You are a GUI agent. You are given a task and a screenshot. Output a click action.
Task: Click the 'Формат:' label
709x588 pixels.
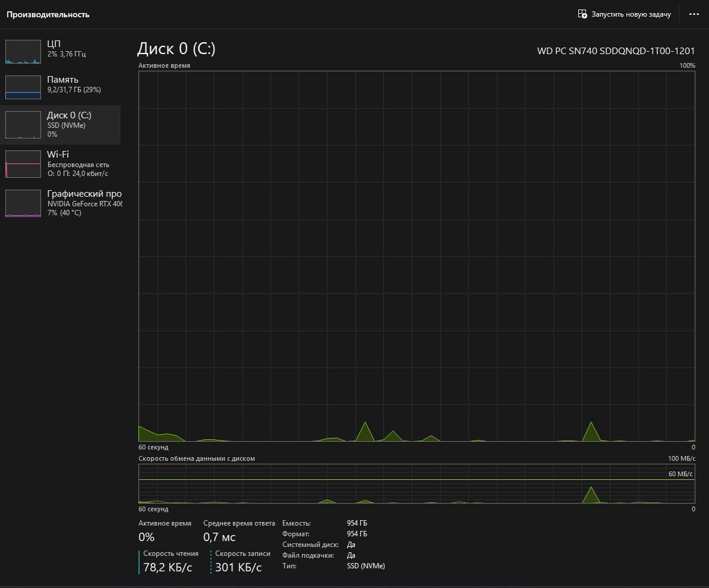(296, 534)
